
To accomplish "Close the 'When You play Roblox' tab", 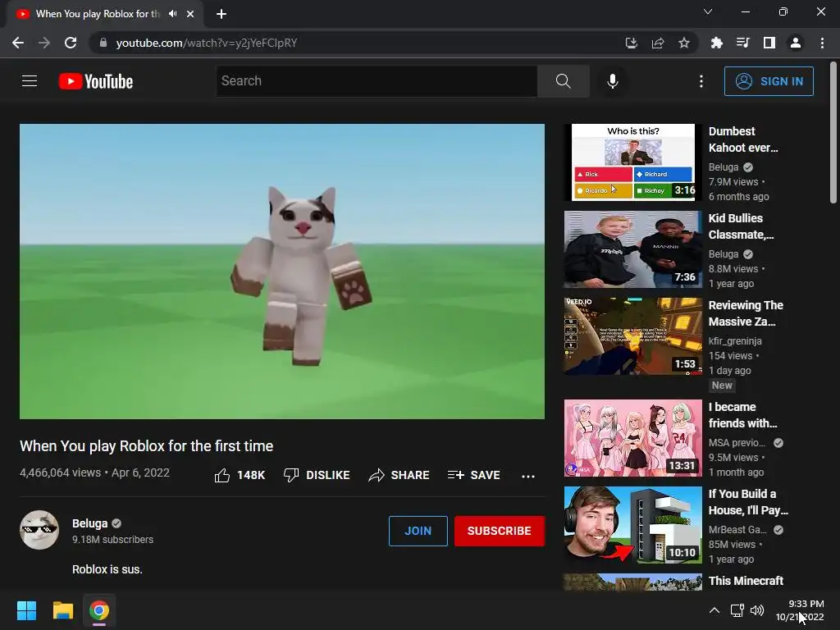I will [190, 14].
